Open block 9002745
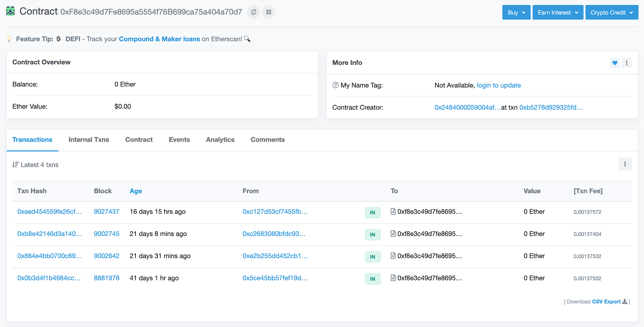The height and width of the screenshot is (327, 644). click(107, 234)
